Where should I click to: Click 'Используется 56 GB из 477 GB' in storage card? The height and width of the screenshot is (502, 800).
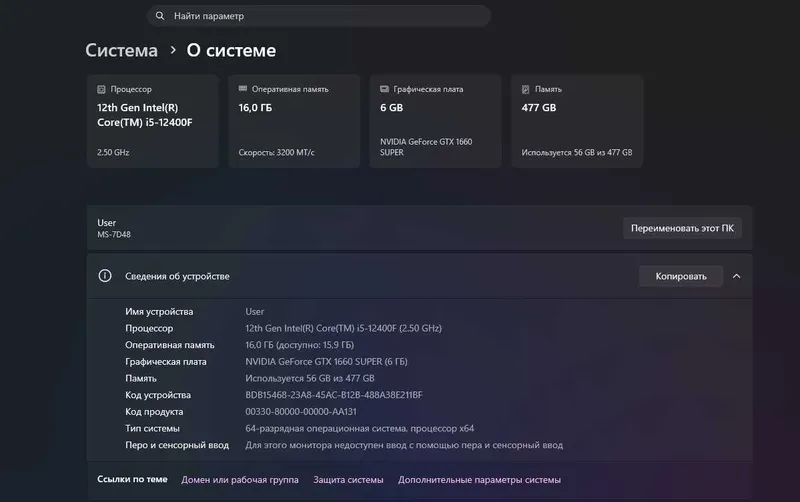(x=577, y=153)
